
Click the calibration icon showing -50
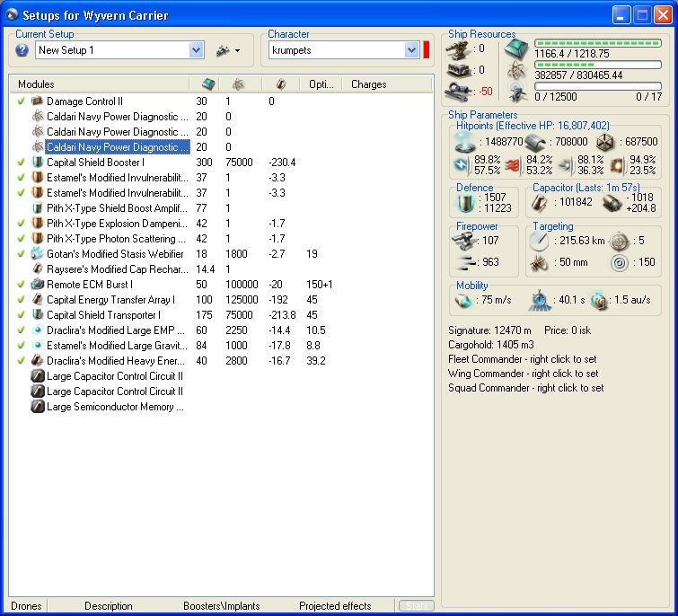(458, 91)
